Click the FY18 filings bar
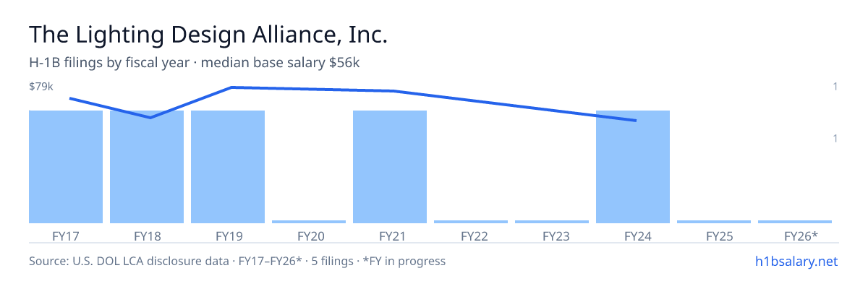The height and width of the screenshot is (289, 868). [x=147, y=167]
